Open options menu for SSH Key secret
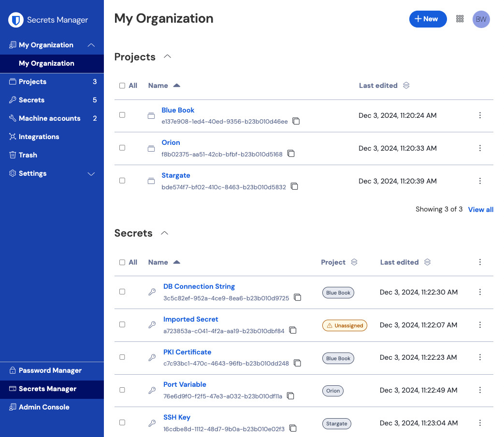This screenshot has height=437, width=504. click(x=479, y=423)
